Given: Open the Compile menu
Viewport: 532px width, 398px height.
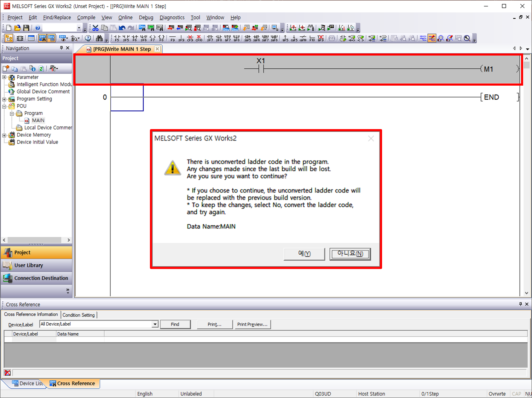Looking at the screenshot, I should 86,17.
